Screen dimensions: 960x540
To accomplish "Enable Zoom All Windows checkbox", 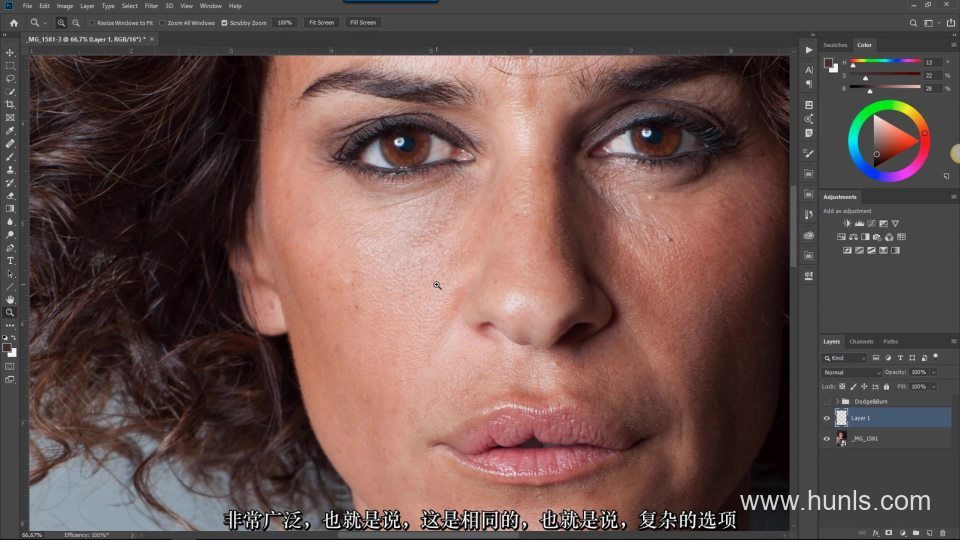I will (162, 23).
